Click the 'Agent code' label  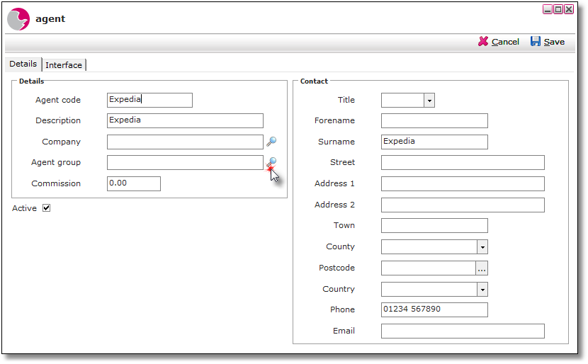tap(58, 100)
